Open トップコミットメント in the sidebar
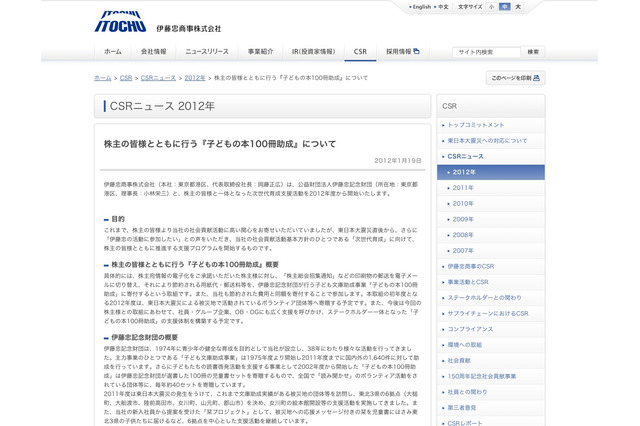This screenshot has width=640, height=426. click(x=491, y=125)
